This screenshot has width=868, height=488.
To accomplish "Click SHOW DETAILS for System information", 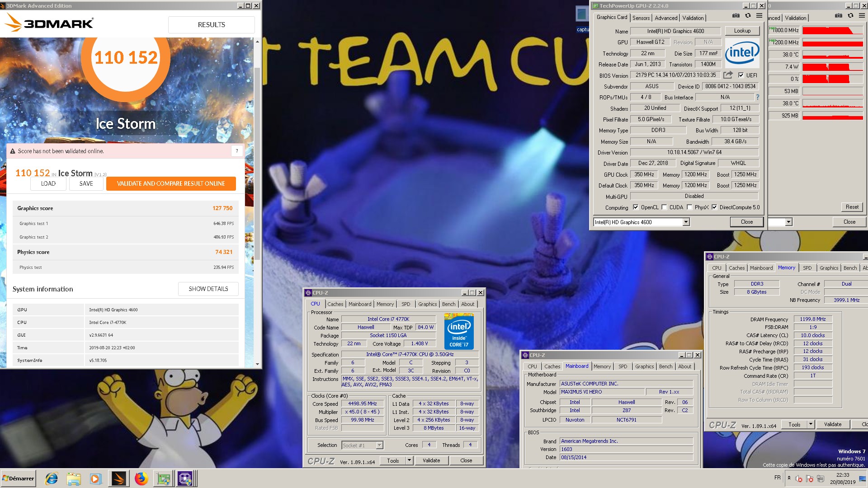I will 208,289.
